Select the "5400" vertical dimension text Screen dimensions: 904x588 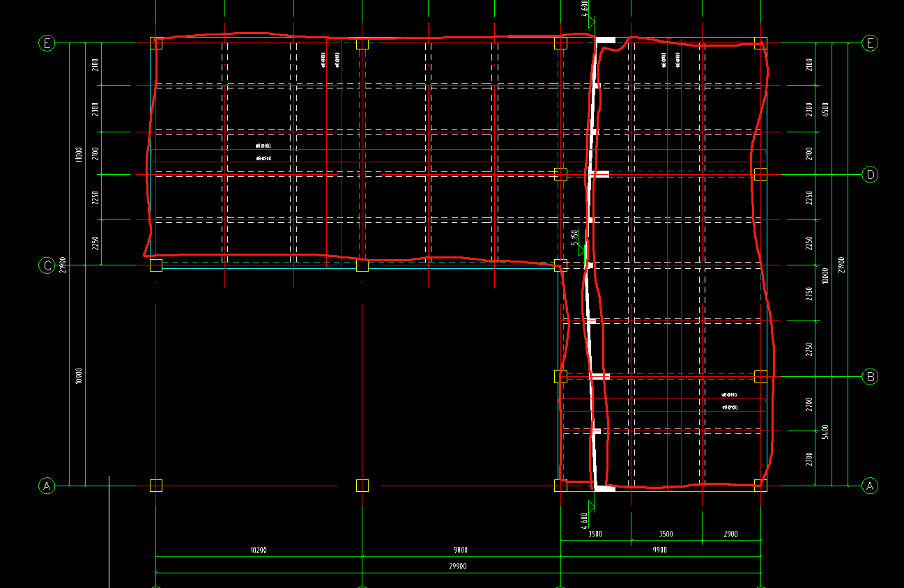pos(825,431)
